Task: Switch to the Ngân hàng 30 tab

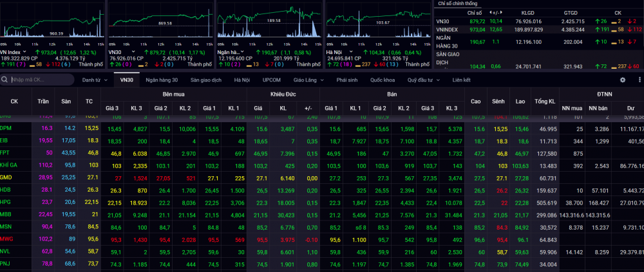Action: 162,80
